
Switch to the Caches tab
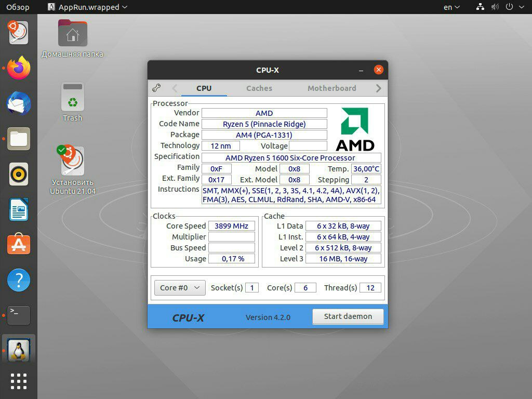pyautogui.click(x=259, y=88)
